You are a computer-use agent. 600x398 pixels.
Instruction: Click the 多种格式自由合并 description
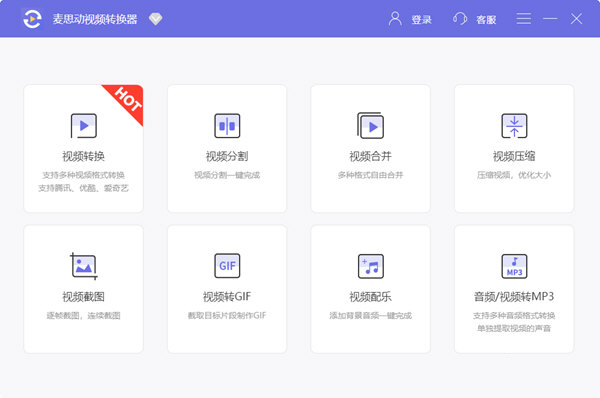pos(370,175)
